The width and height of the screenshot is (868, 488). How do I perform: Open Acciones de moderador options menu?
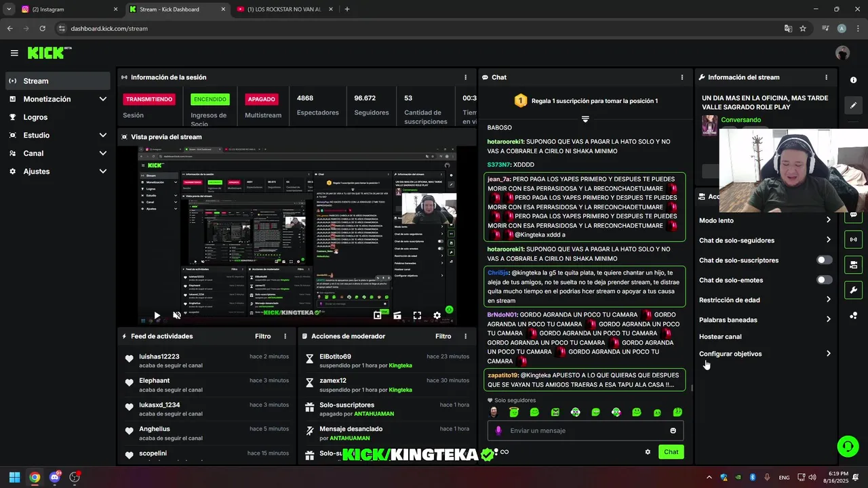click(465, 336)
